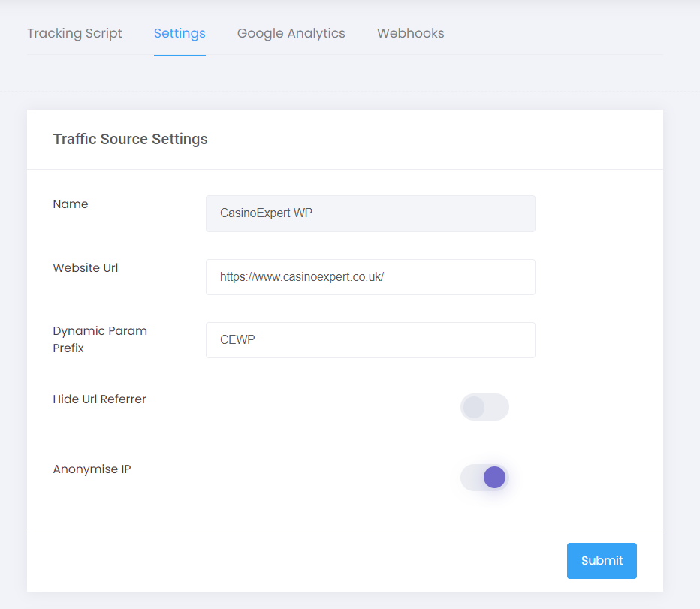Click the purple knob of Anonymise IP switch

[494, 478]
